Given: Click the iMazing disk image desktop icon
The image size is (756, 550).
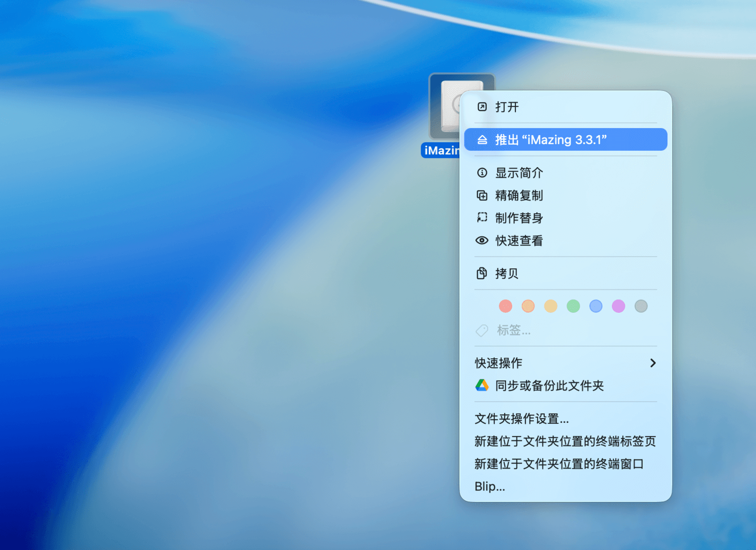Looking at the screenshot, I should 445,106.
